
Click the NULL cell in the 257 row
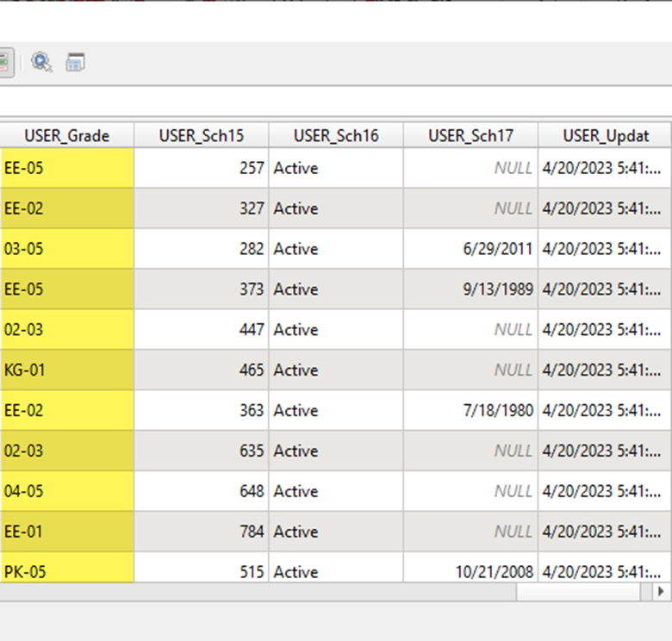click(470, 168)
